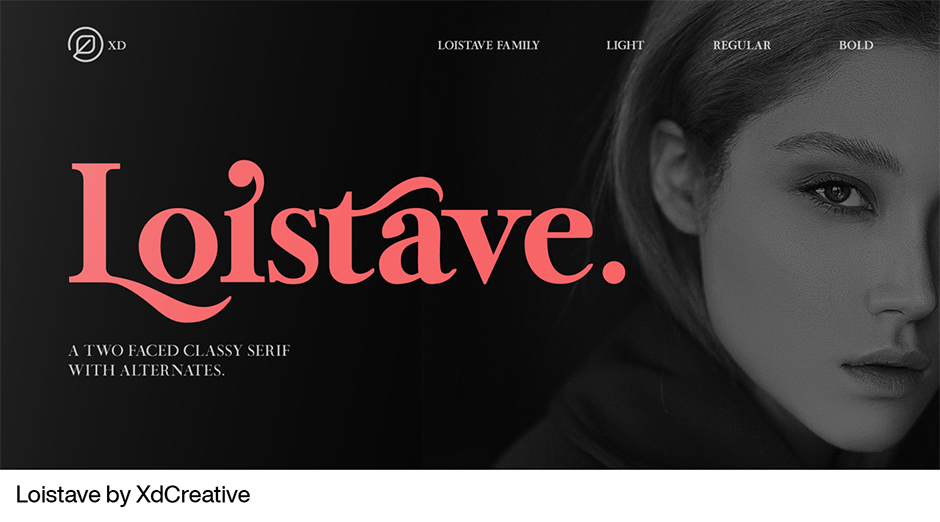Viewport: 940px width, 522px height.
Task: Click the pink period after Loistave
Action: 613,270
